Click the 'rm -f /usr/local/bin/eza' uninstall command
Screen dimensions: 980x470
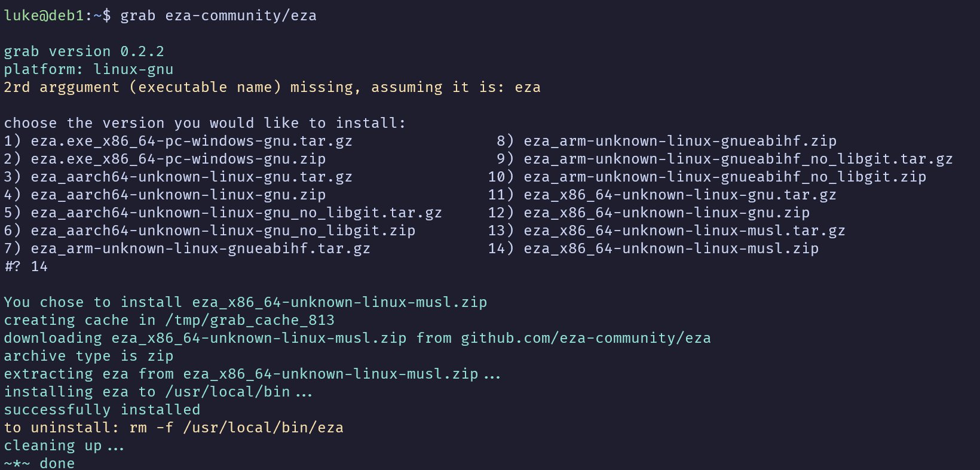[x=236, y=428]
